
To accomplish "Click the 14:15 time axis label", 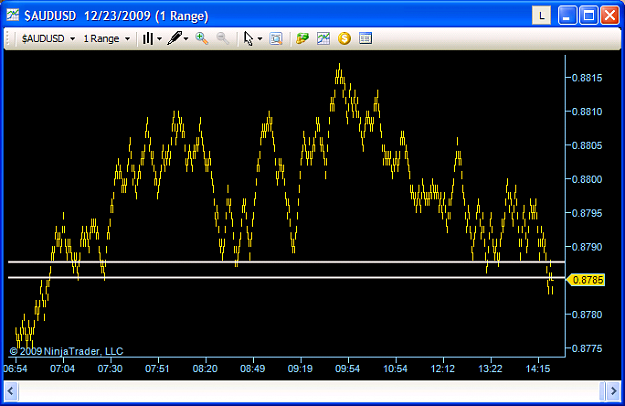I will (x=538, y=369).
